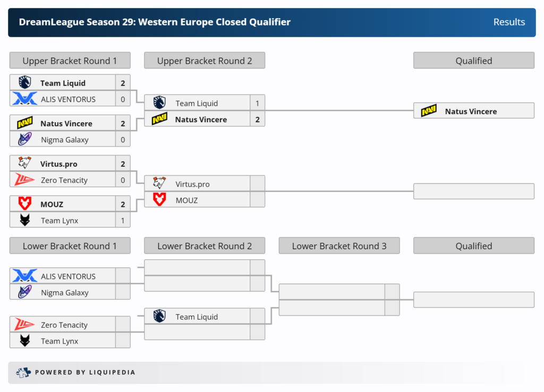Click the Zero Tenacity logo in Lower Bracket Round 1
This screenshot has width=544, height=392.
[25, 325]
